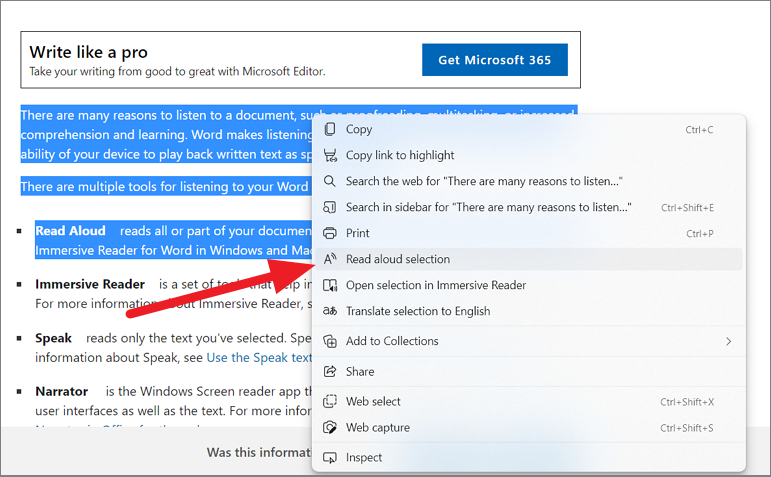Image resolution: width=771 pixels, height=477 pixels.
Task: Click the Ctrl+Shift+X shortcut label
Action: (x=687, y=402)
